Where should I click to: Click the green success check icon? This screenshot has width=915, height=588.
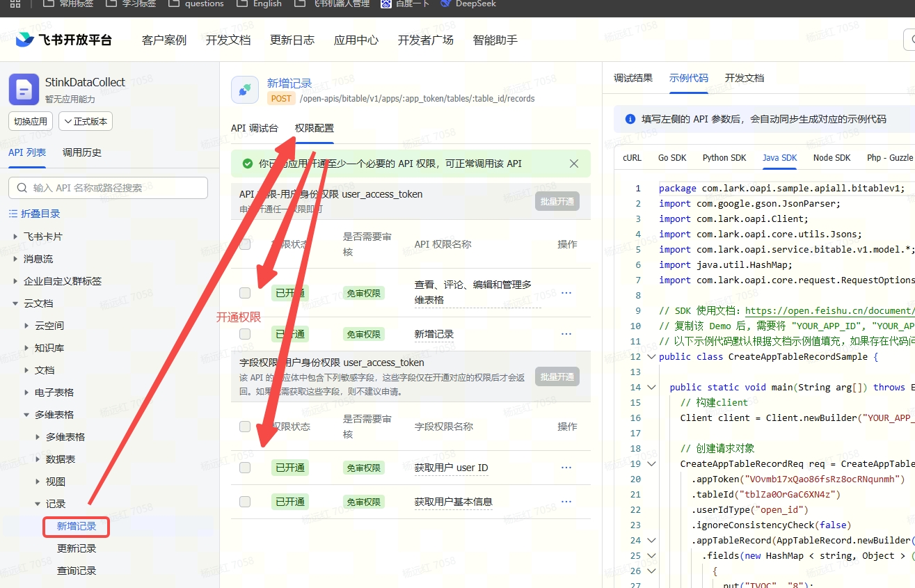[247, 164]
